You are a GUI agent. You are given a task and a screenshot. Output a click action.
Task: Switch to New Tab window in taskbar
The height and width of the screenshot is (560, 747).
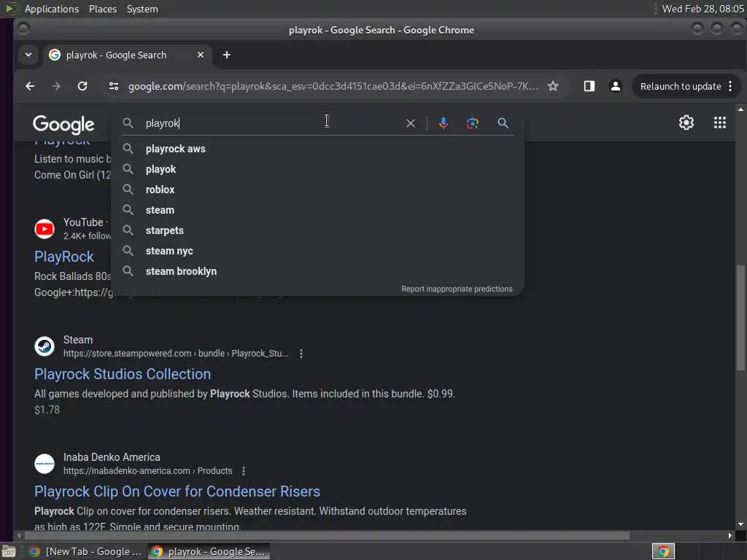(85, 552)
